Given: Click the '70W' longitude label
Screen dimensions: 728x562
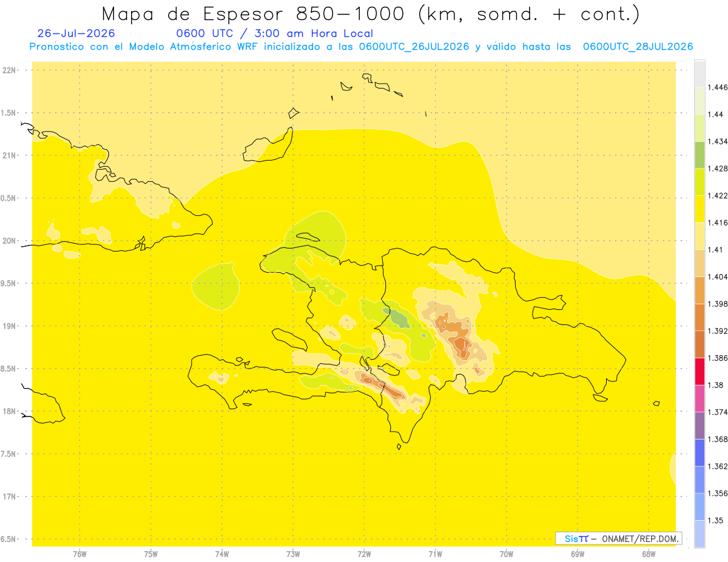Looking at the screenshot, I should [507, 554].
